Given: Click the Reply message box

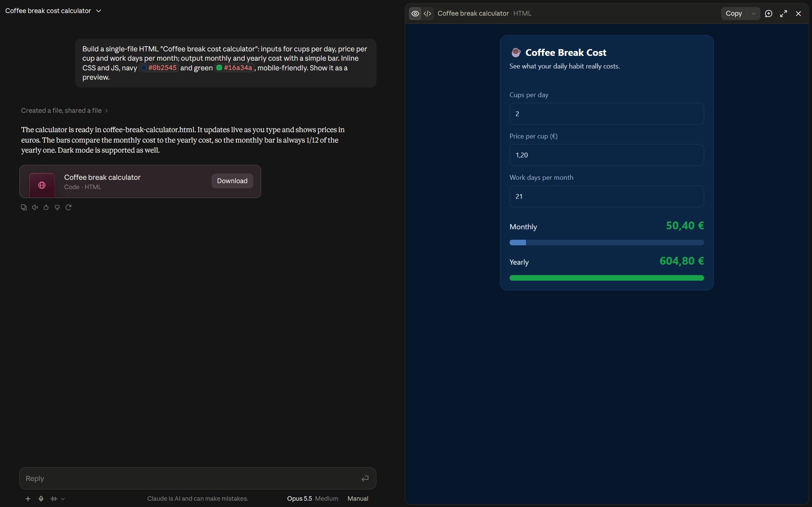Looking at the screenshot, I should [198, 478].
